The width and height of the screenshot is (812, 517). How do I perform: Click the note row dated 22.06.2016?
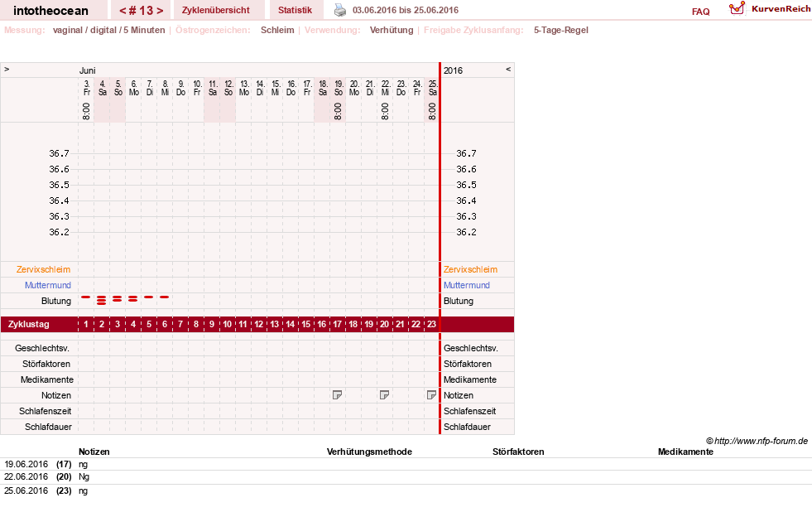pos(406,477)
